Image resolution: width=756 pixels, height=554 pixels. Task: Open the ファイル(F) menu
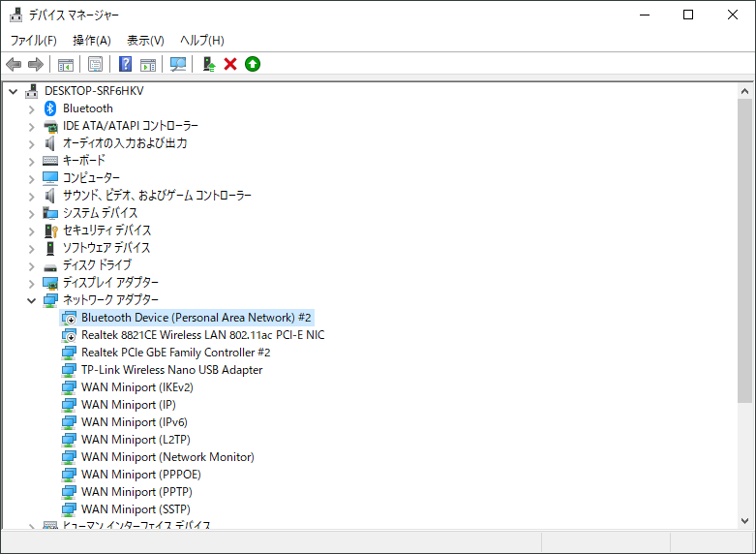[x=33, y=40]
